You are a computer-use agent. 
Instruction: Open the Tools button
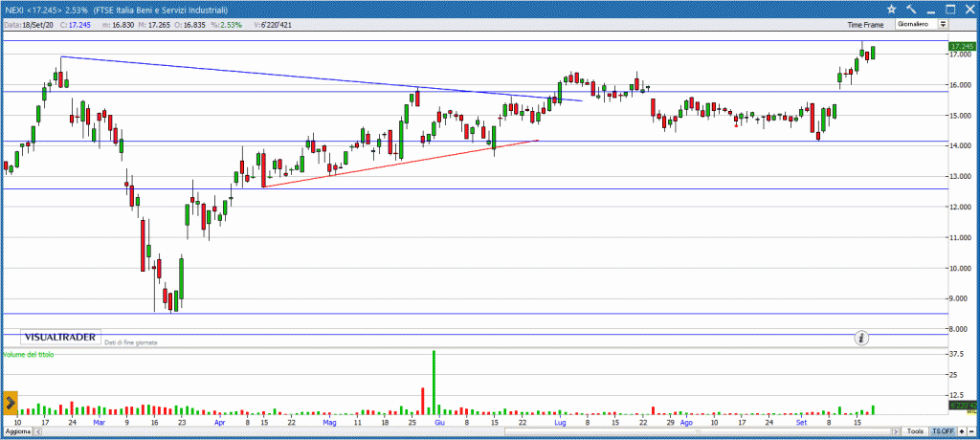pyautogui.click(x=916, y=432)
